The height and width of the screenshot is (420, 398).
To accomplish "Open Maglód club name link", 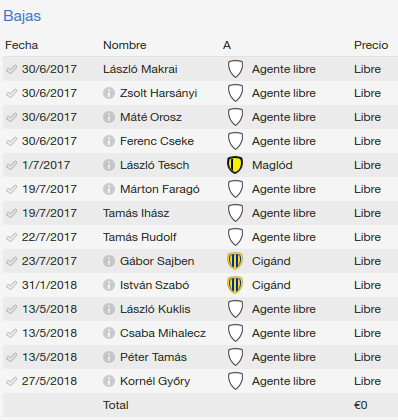I will [x=272, y=165].
